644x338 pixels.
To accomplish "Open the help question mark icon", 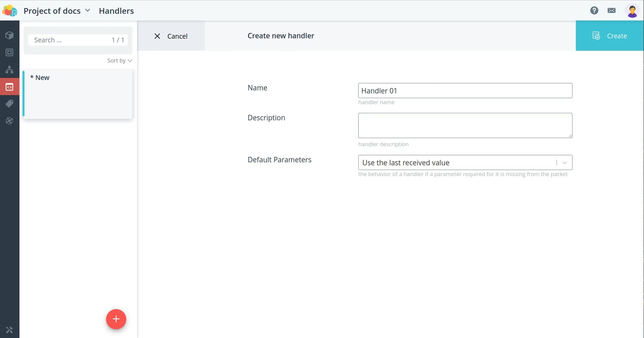I will [594, 10].
